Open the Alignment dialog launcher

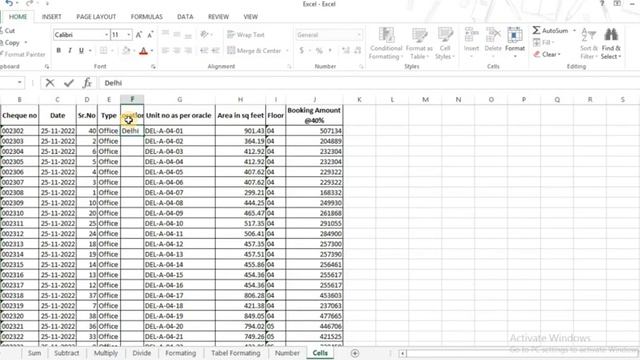[289, 66]
